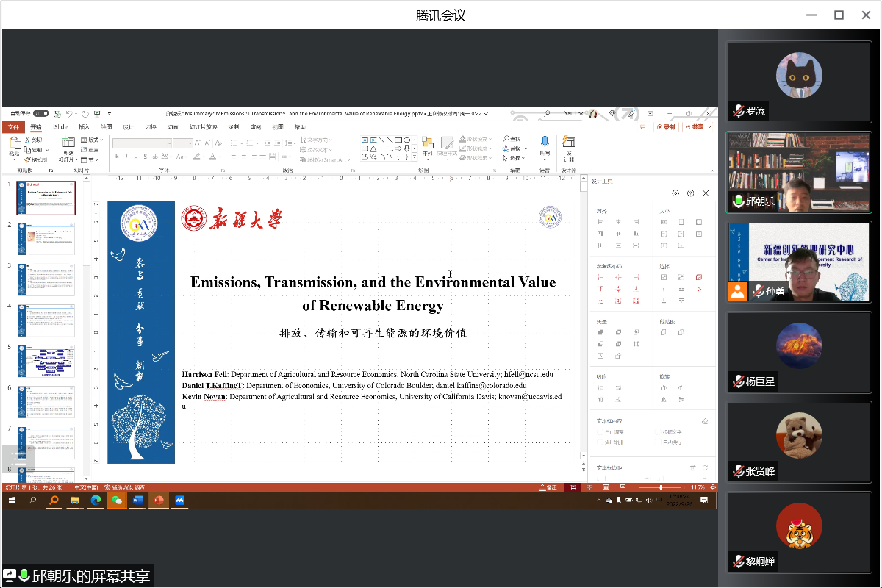This screenshot has height=588, width=882.
Task: Open WeChat from the Windows taskbar
Action: 115,501
